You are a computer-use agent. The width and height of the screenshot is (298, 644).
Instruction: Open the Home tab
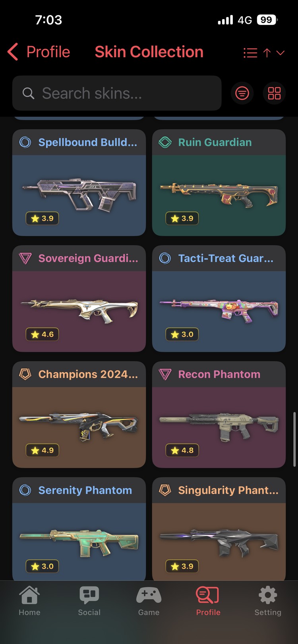[29, 601]
